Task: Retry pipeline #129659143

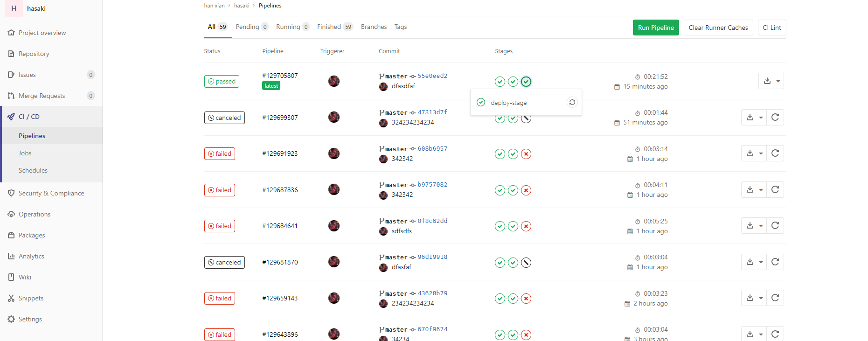Action: point(775,298)
